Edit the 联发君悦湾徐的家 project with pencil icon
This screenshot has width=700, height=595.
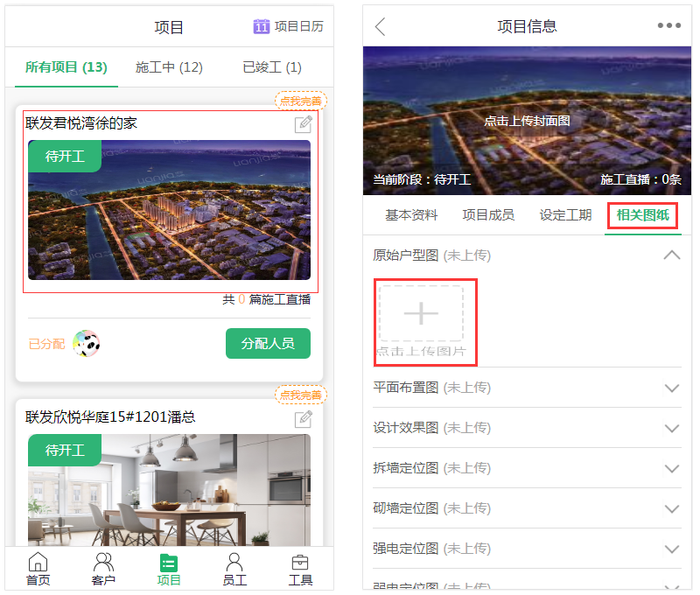303,124
